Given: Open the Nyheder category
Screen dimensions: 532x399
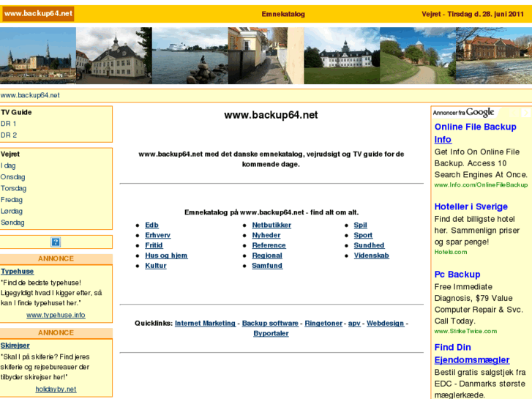Looking at the screenshot, I should point(266,235).
